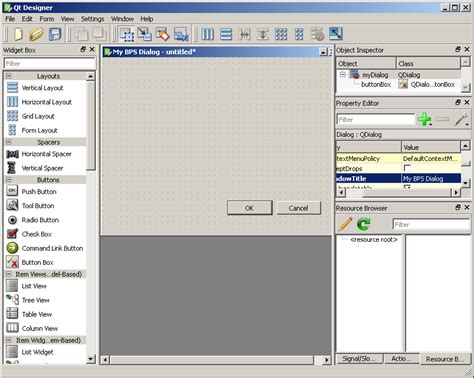Collapse the Buttons category
This screenshot has width=474, height=378.
pyautogui.click(x=9, y=180)
